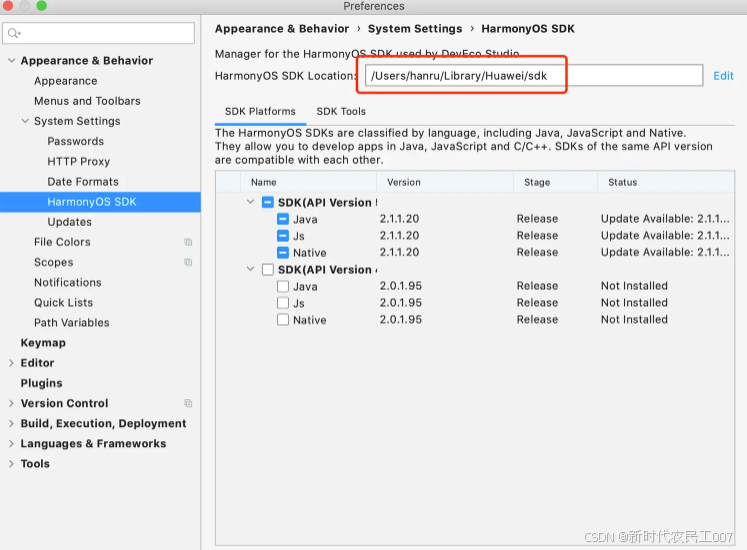This screenshot has width=747, height=550.
Task: Open File Colors settings
Action: [62, 242]
